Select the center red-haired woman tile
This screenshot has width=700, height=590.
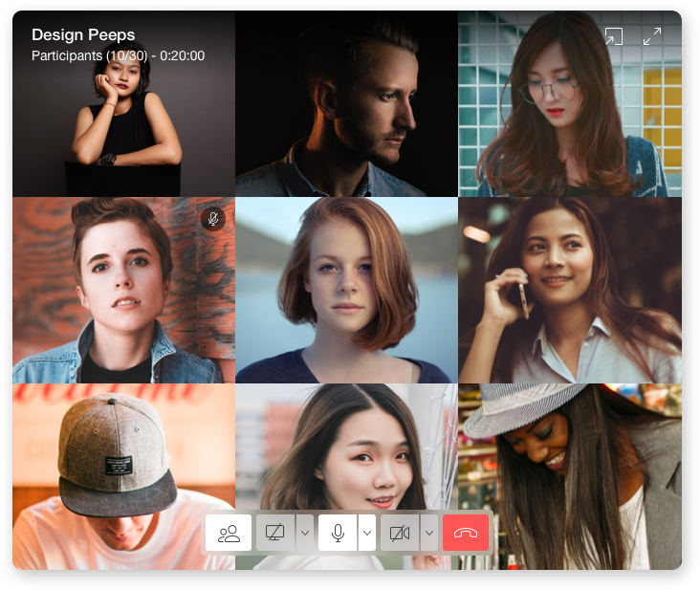pos(346,290)
